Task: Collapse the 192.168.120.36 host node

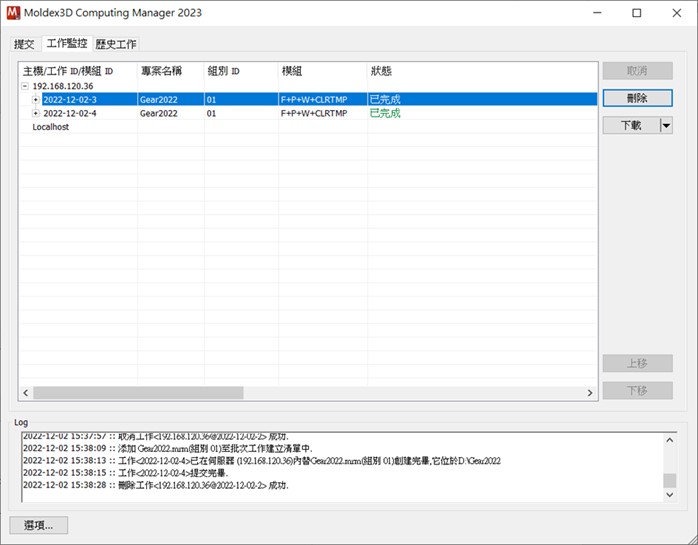Action: pyautogui.click(x=25, y=86)
